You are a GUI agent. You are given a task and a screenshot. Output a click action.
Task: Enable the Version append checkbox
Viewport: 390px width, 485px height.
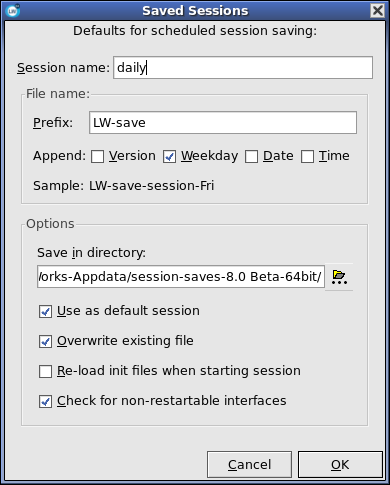click(x=97, y=156)
